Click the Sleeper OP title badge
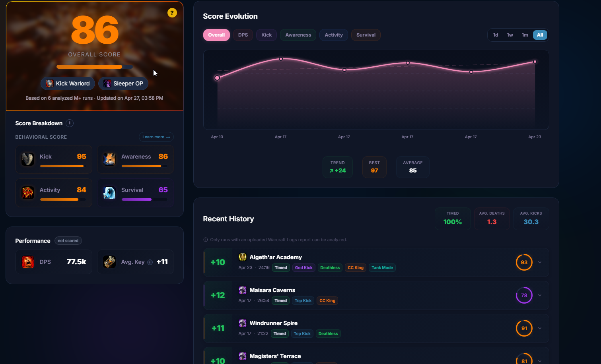601x364 pixels. point(123,83)
